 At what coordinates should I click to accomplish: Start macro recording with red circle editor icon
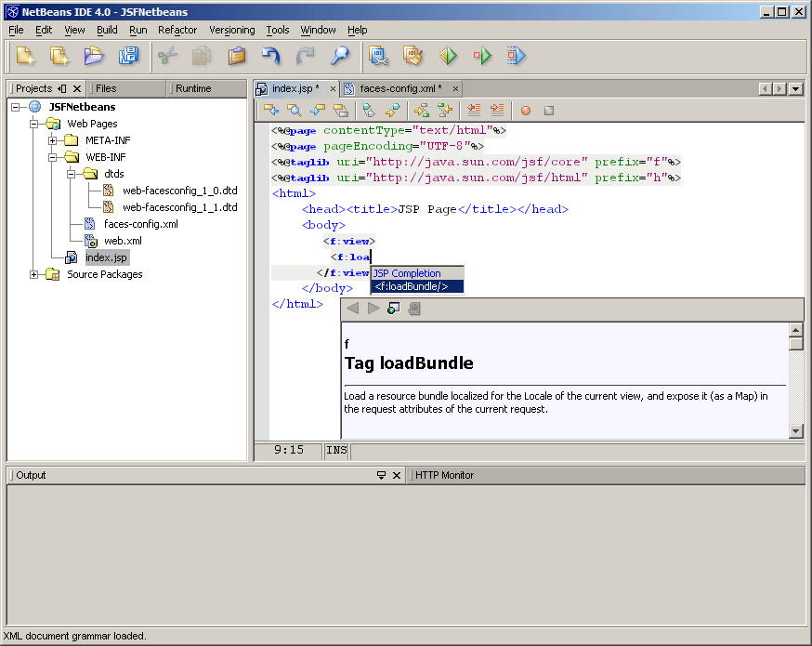pos(525,110)
